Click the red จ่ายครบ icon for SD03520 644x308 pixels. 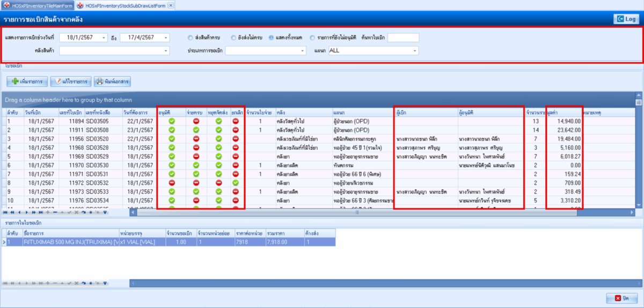[x=197, y=139]
